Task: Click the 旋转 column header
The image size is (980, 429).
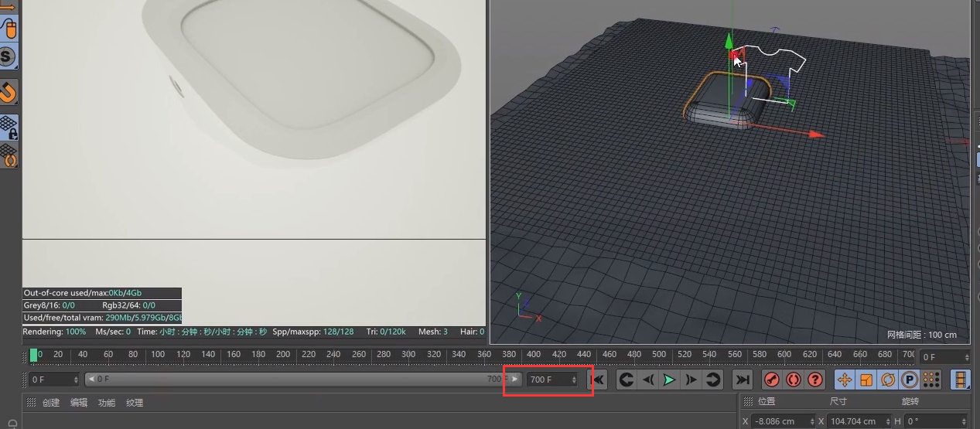Action: coord(910,402)
